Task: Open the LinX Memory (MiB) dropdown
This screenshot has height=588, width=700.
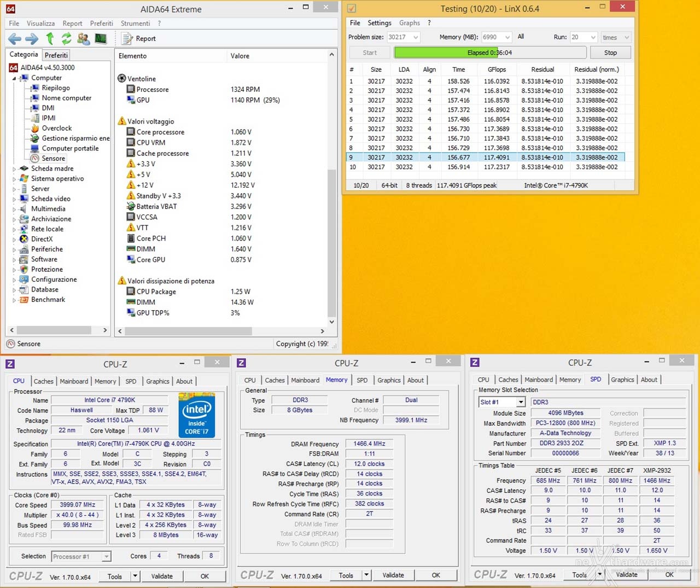Action: (x=507, y=37)
